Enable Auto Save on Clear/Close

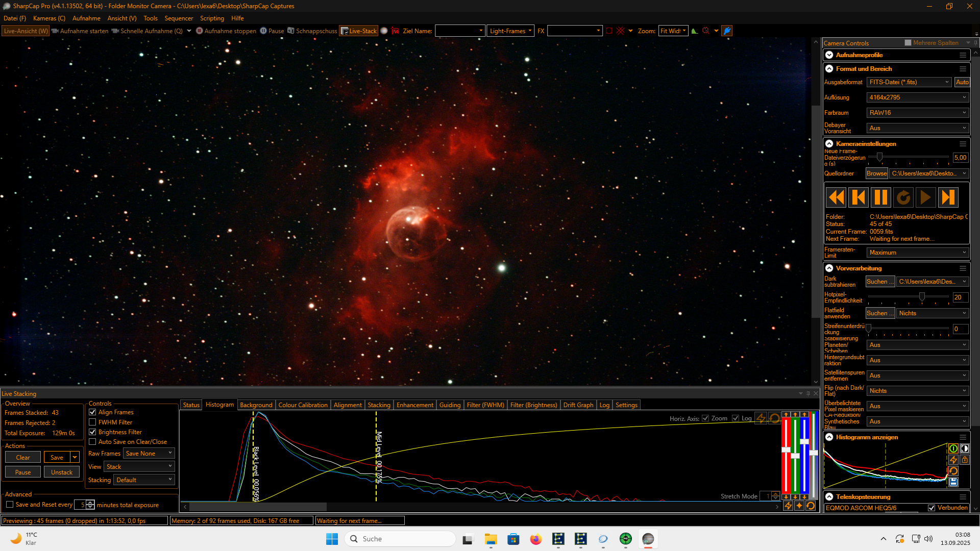92,442
